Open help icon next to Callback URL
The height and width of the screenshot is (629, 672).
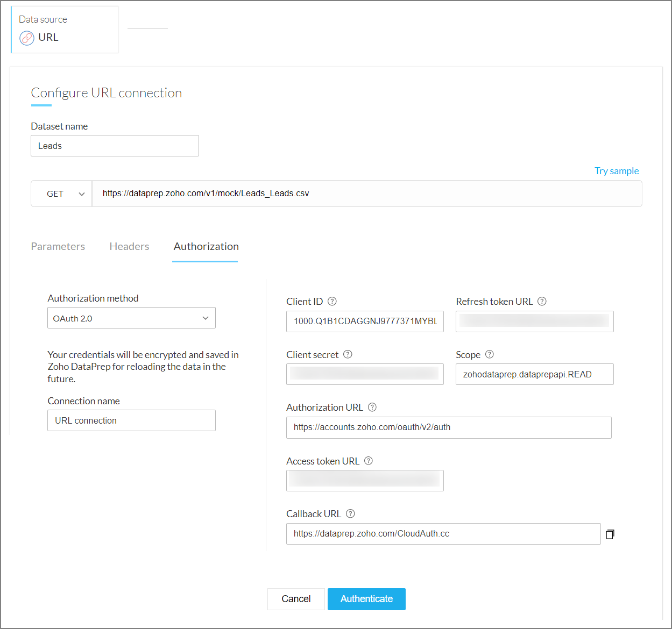click(350, 513)
